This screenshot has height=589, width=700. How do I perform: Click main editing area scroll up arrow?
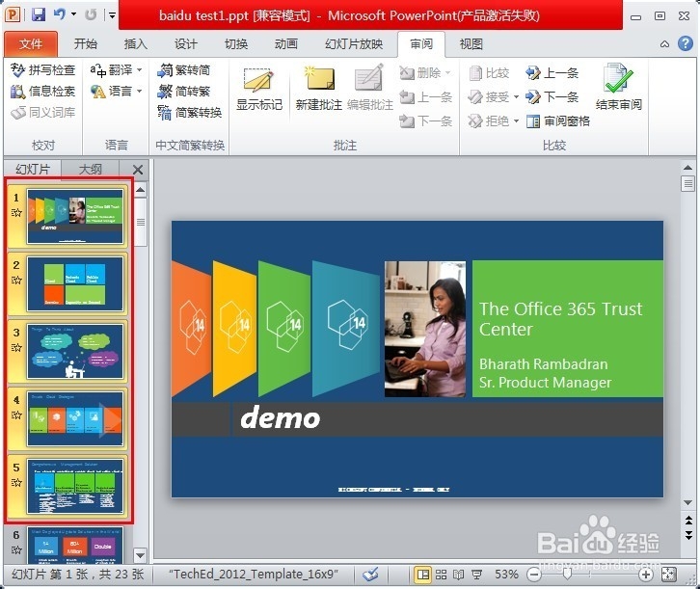(687, 168)
